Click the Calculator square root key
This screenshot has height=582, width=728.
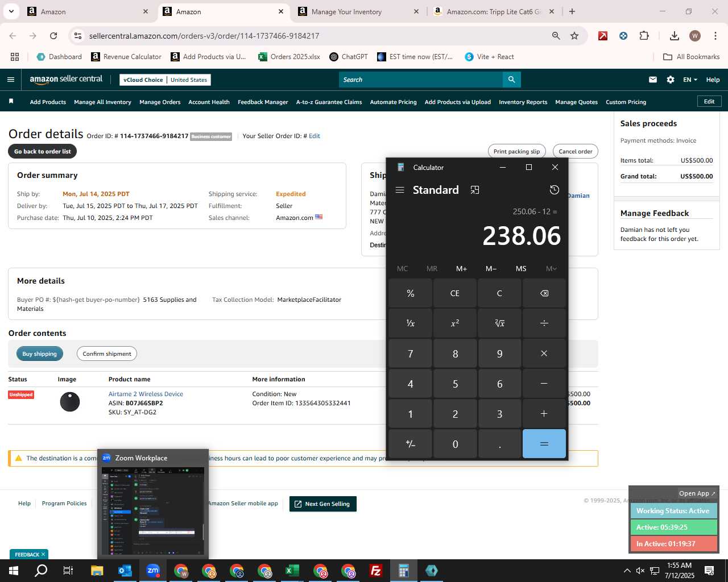pos(499,323)
